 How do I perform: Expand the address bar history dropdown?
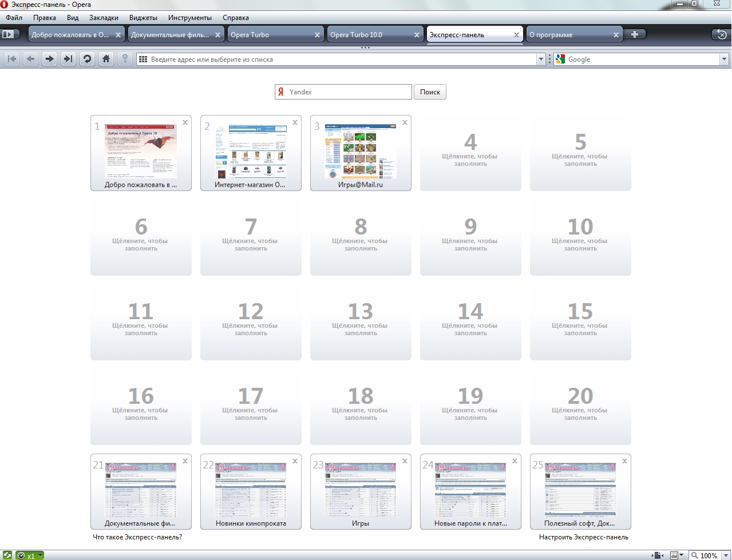click(x=541, y=59)
